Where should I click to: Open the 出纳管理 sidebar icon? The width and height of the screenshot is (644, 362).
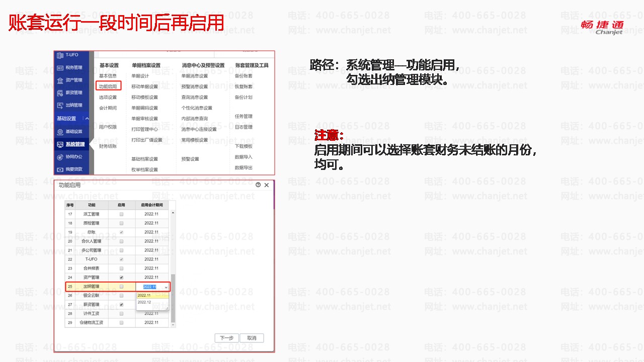60,105
